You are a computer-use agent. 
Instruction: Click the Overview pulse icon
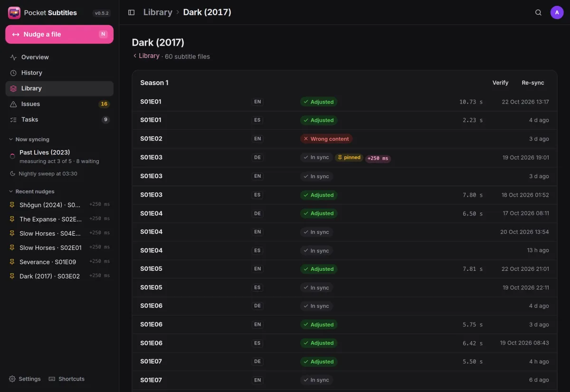[x=13, y=57]
